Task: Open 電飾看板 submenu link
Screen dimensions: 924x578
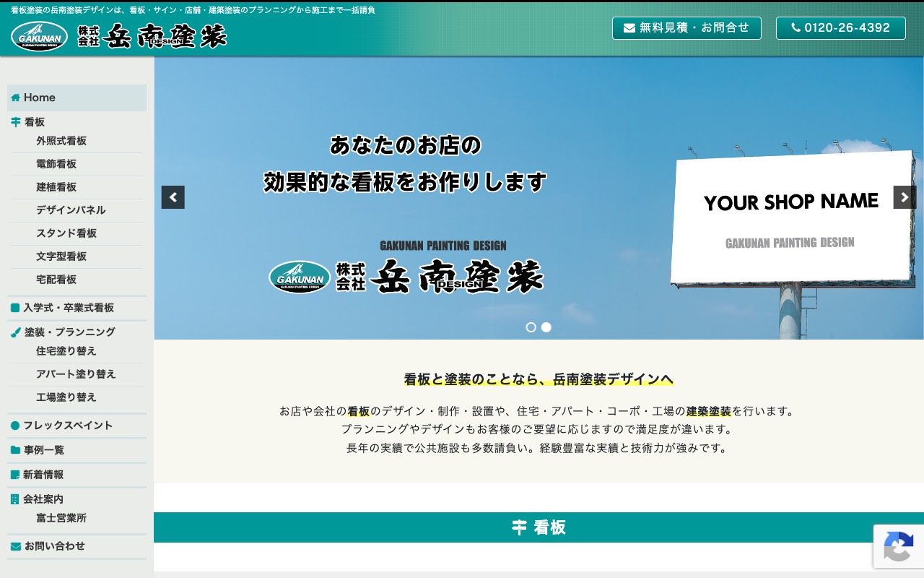Action: coord(56,164)
